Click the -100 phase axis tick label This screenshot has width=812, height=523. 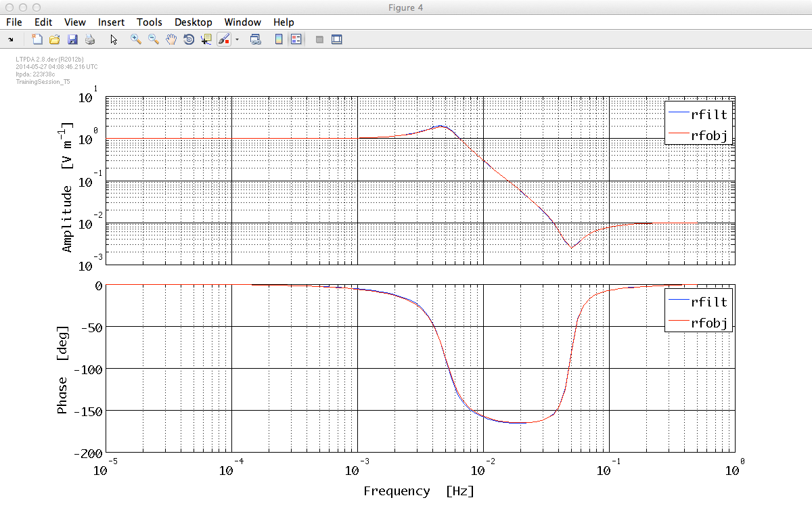pos(88,369)
